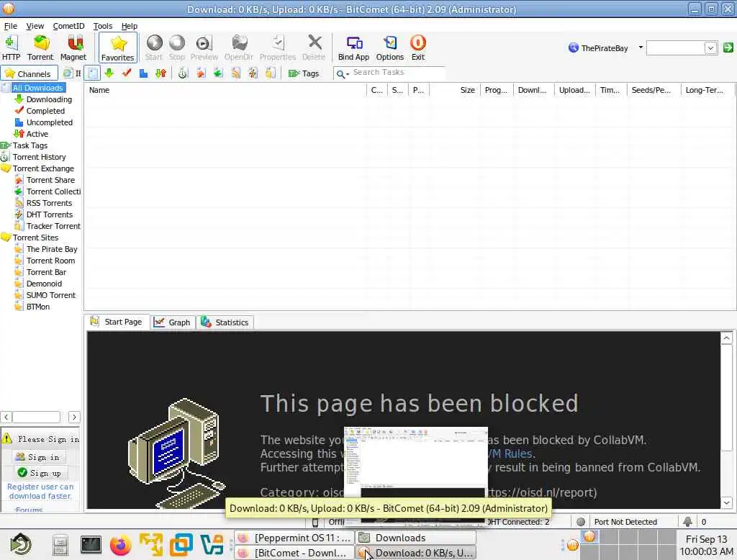Viewport: 737px width, 560px height.
Task: Click the Name column header
Action: (225, 90)
